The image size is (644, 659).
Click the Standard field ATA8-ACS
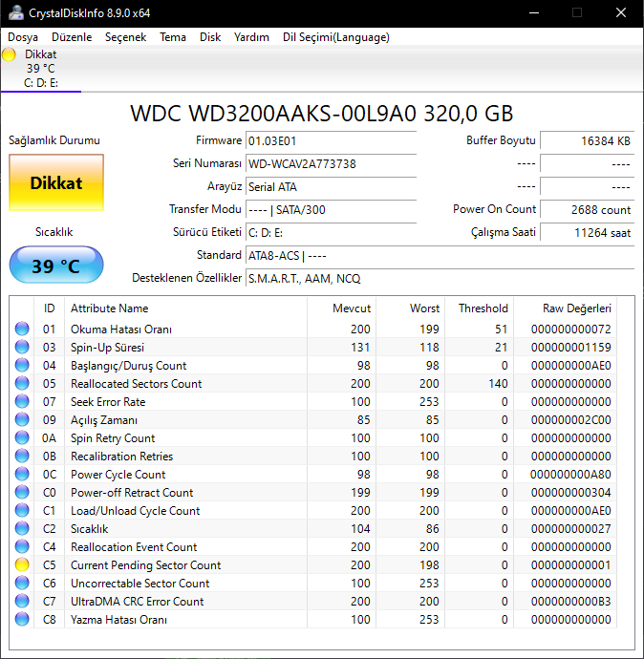[440, 256]
